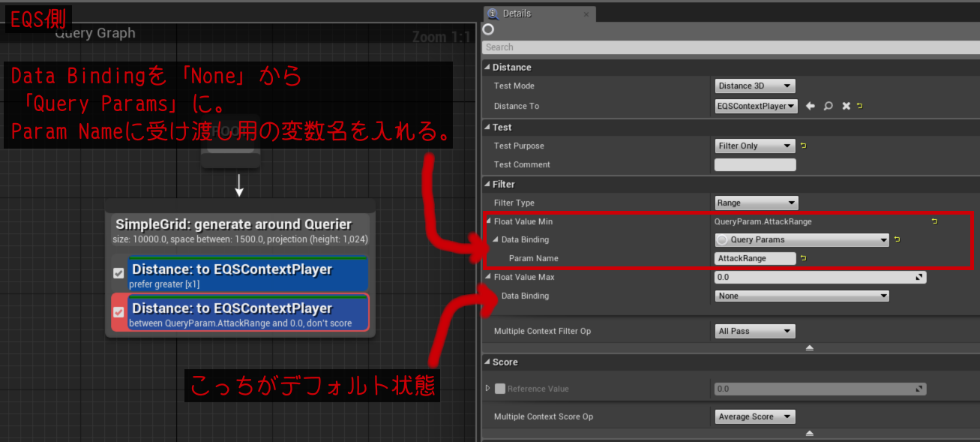Uncheck the 'prefer greater' Distance test checkbox
Screen dimensions: 980x442
click(118, 274)
